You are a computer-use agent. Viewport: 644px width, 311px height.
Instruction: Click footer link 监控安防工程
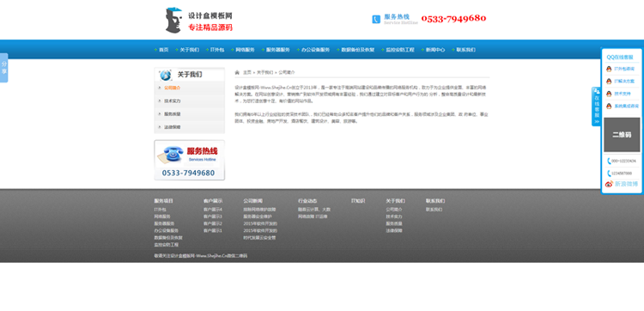point(167,245)
